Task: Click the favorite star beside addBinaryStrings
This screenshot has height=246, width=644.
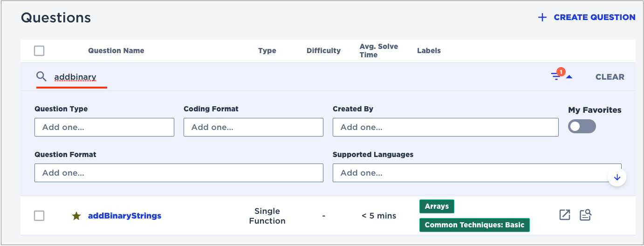Action: [x=76, y=216]
